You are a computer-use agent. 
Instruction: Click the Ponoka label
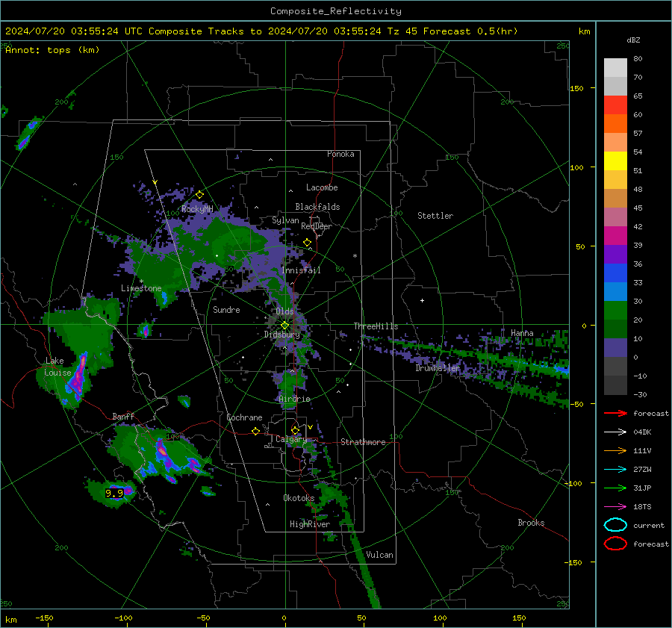340,154
